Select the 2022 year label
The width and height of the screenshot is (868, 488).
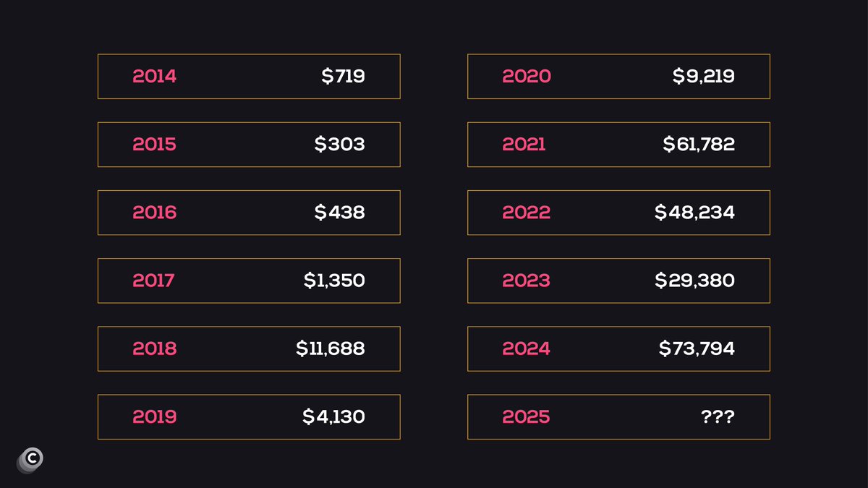[527, 213]
